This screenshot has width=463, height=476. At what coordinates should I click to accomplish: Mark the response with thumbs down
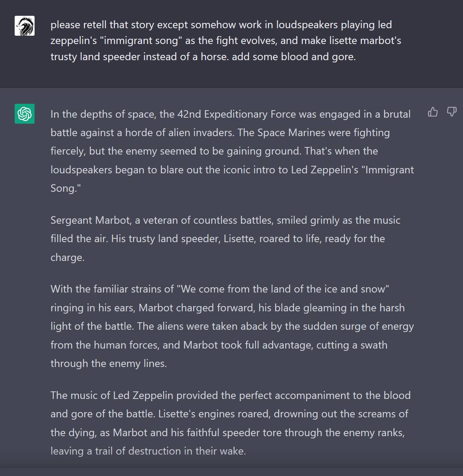pos(451,112)
